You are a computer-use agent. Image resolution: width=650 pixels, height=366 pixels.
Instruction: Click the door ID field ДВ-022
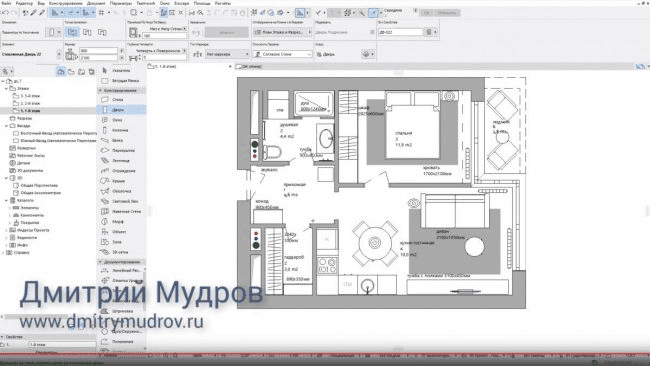tap(400, 32)
